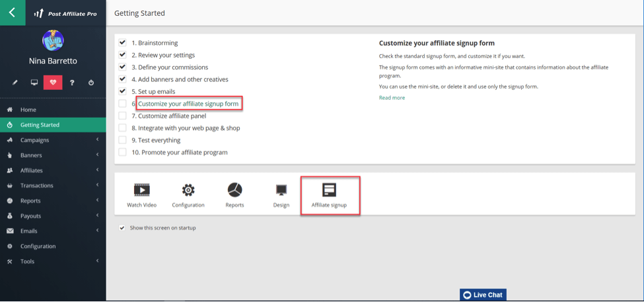The image size is (644, 302).
Task: Open the Design monitor tile
Action: 281,196
